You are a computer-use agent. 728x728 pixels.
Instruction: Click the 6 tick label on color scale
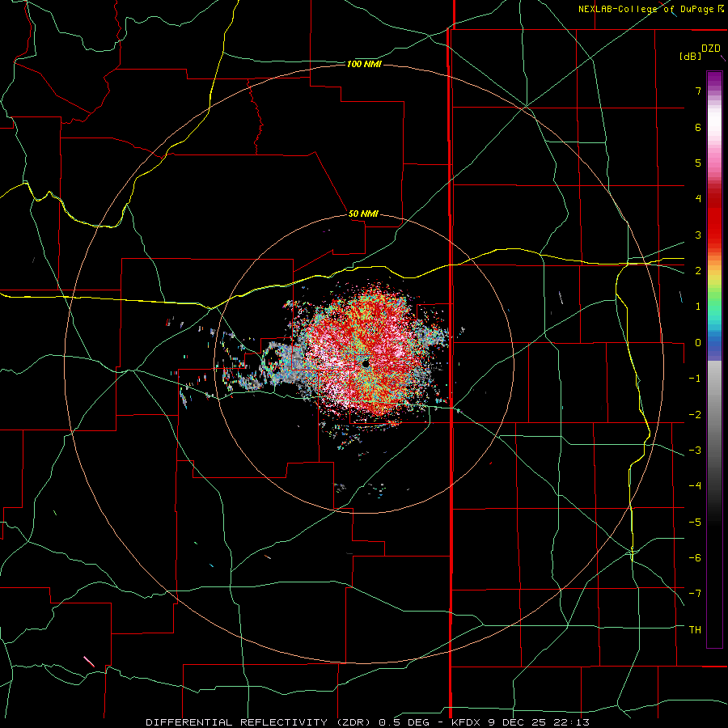pyautogui.click(x=698, y=127)
